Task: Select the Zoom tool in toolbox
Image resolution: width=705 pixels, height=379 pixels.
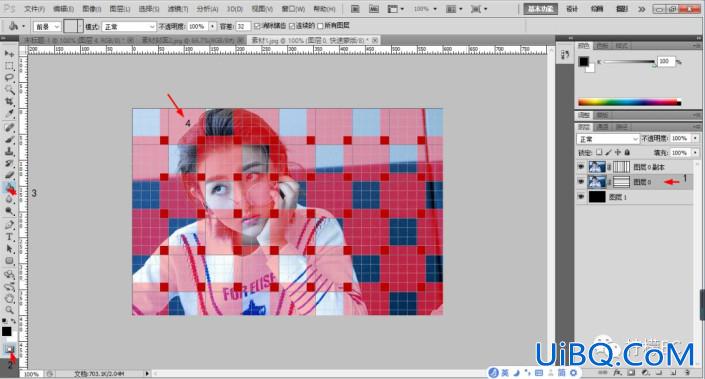Action: point(9,310)
